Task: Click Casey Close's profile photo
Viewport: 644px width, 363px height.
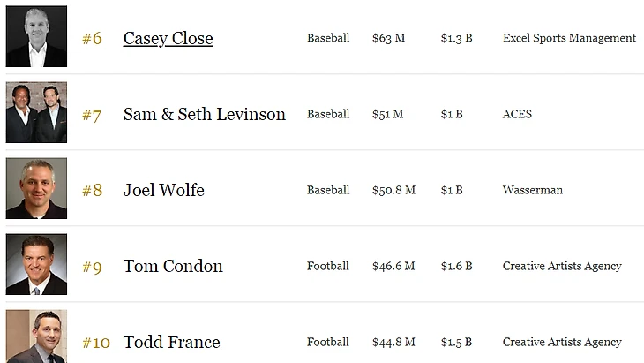Action: coord(36,37)
